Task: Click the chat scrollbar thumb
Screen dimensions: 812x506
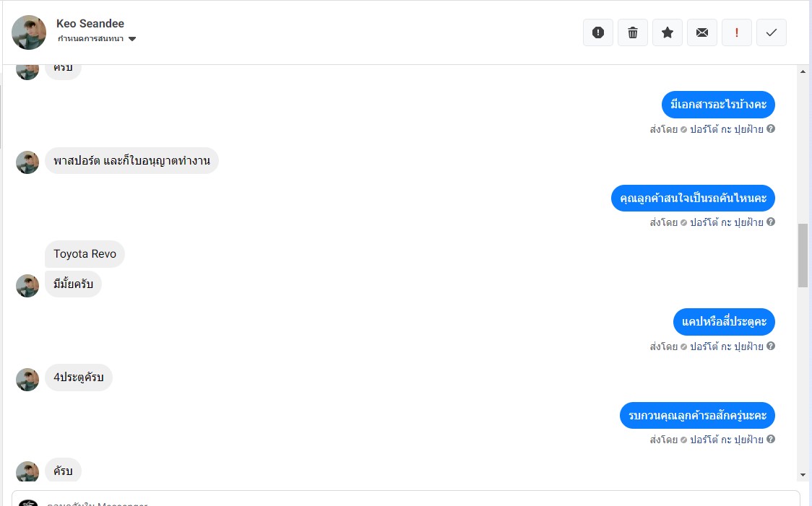Action: coord(803,256)
